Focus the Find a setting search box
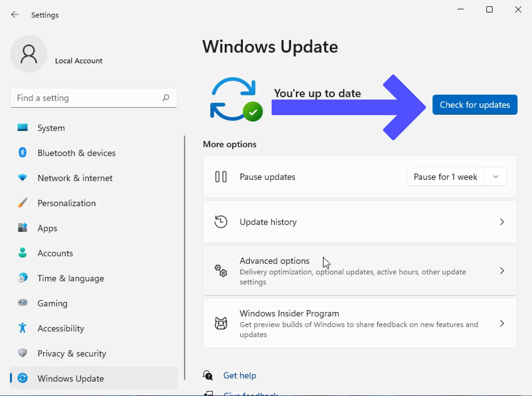This screenshot has height=396, width=532. [88, 98]
